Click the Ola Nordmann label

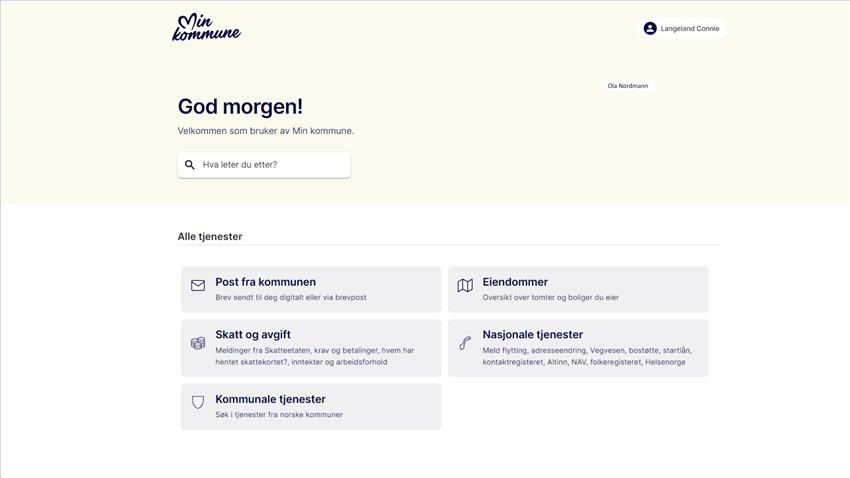[x=628, y=86]
